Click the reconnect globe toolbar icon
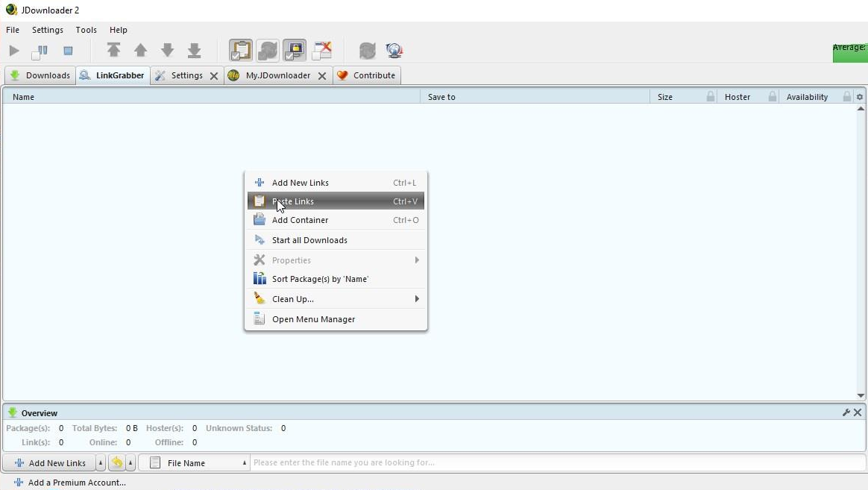868x490 pixels. coord(394,51)
